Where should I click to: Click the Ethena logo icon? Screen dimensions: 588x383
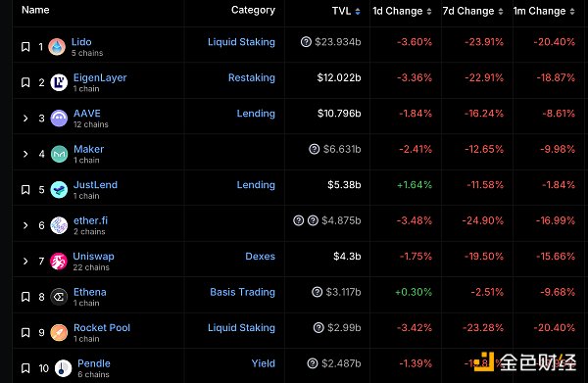click(59, 297)
